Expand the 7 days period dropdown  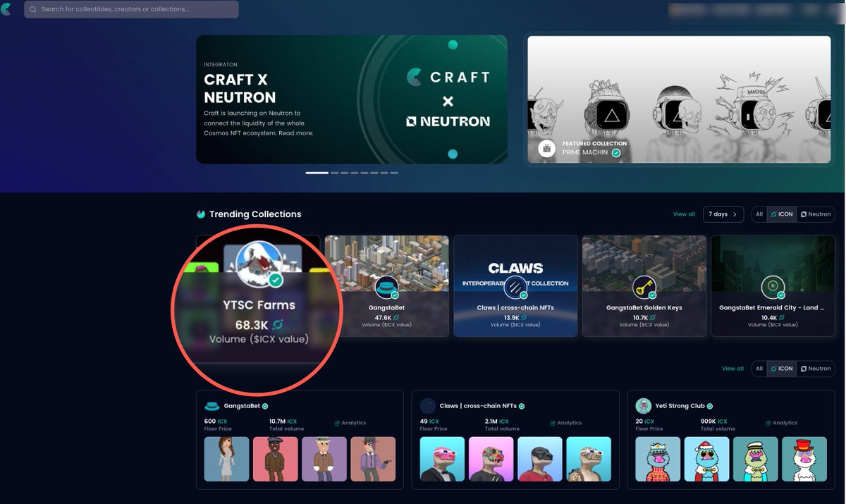pos(723,214)
